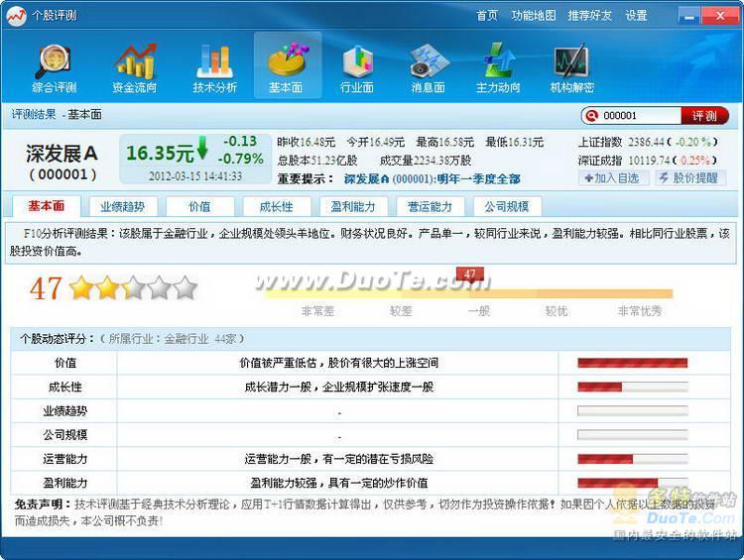Click the empty 业绩趋势 score bar
The height and width of the screenshot is (560, 744).
[x=633, y=410]
